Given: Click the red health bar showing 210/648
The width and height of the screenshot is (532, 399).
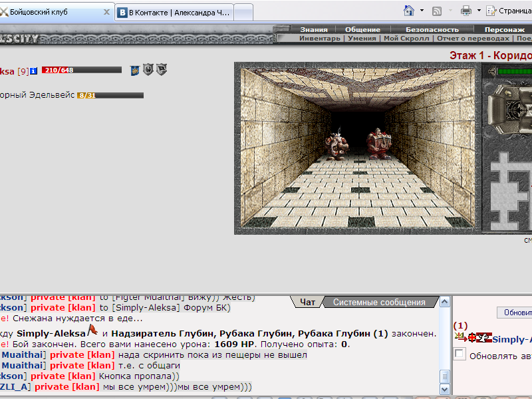Looking at the screenshot, I should click(x=81, y=70).
